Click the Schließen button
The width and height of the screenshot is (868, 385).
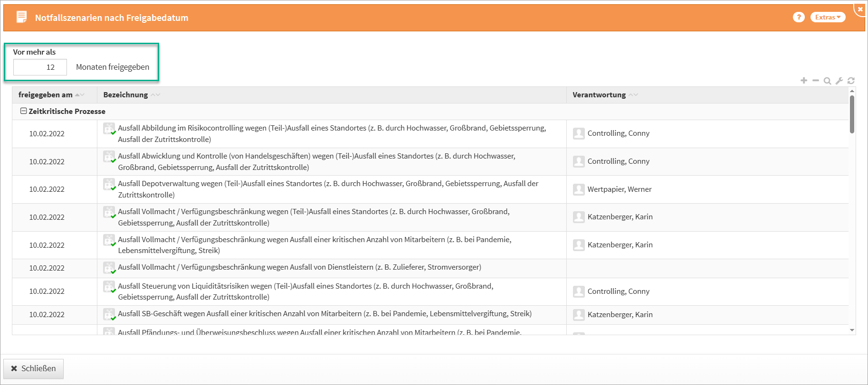coord(33,368)
